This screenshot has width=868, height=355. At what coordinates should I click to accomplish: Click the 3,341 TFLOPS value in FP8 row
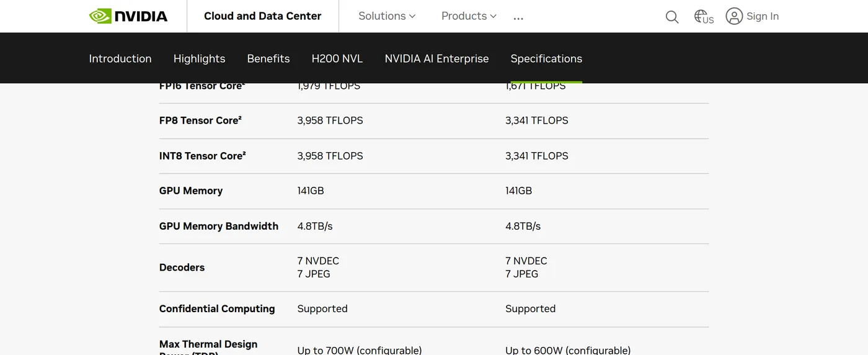pyautogui.click(x=537, y=120)
